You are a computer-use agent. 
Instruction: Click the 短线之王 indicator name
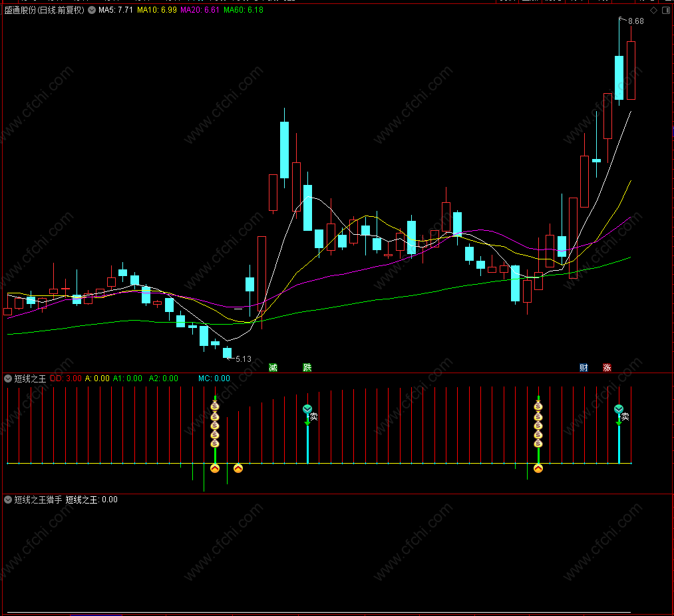click(30, 379)
